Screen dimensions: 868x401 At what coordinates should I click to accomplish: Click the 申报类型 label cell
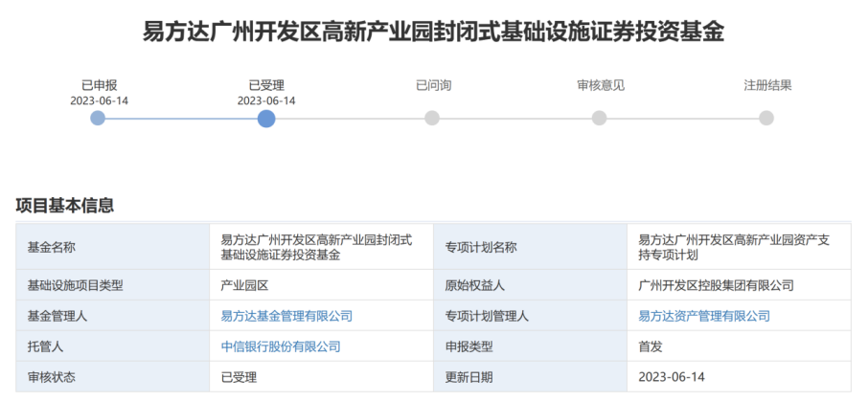pos(531,346)
